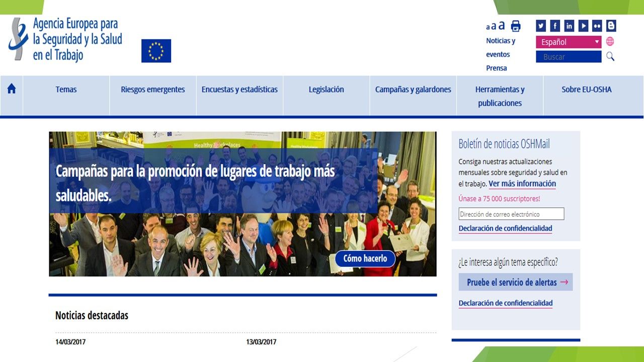Open the Riesgos emergentes menu

point(153,89)
